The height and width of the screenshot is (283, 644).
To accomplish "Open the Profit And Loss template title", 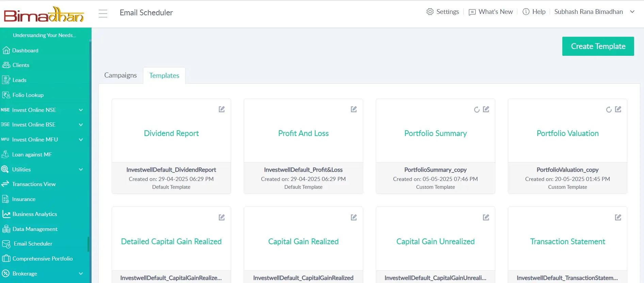I will [x=303, y=133].
